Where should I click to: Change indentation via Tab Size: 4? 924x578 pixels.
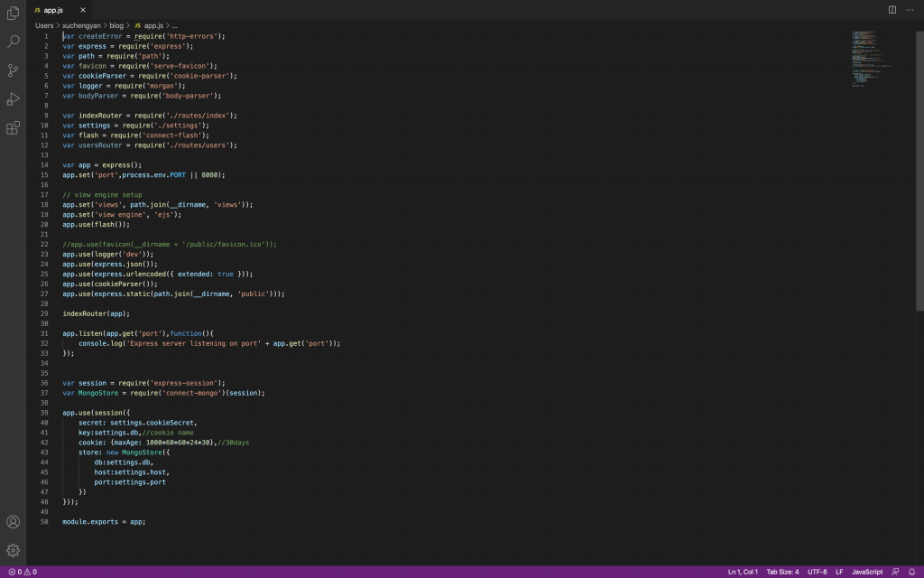782,572
